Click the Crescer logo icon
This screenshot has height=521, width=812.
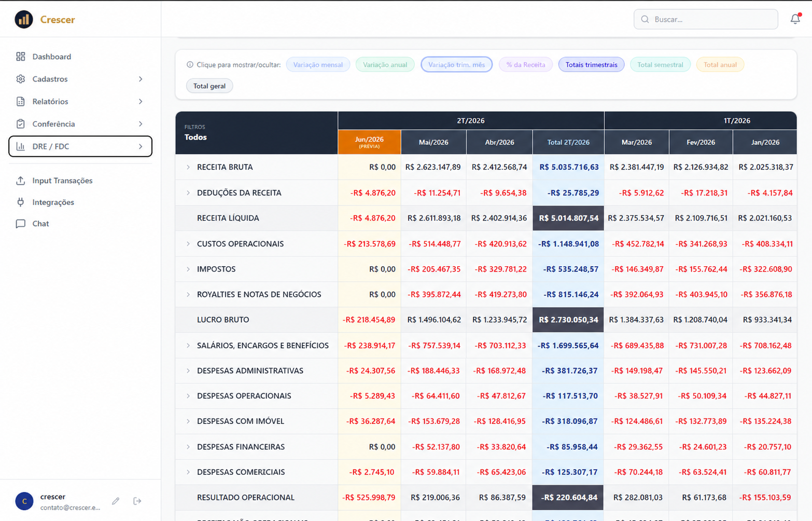tap(24, 19)
